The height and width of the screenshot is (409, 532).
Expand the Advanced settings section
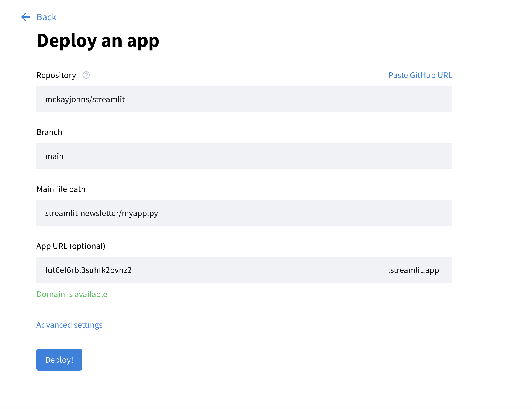pos(69,325)
